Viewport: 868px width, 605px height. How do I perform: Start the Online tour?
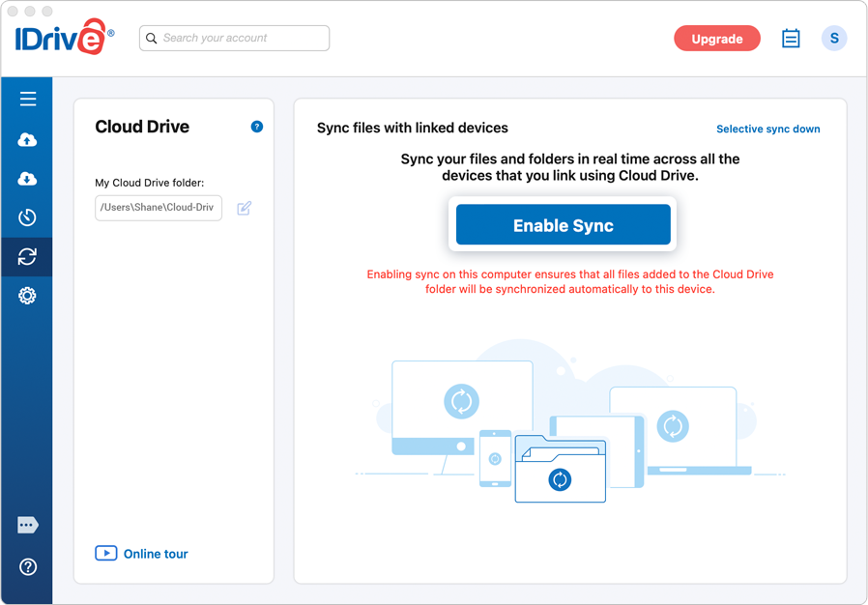click(x=156, y=553)
